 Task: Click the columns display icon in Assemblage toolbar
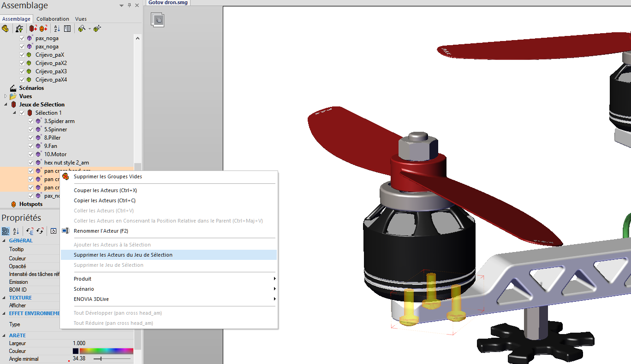67,29
